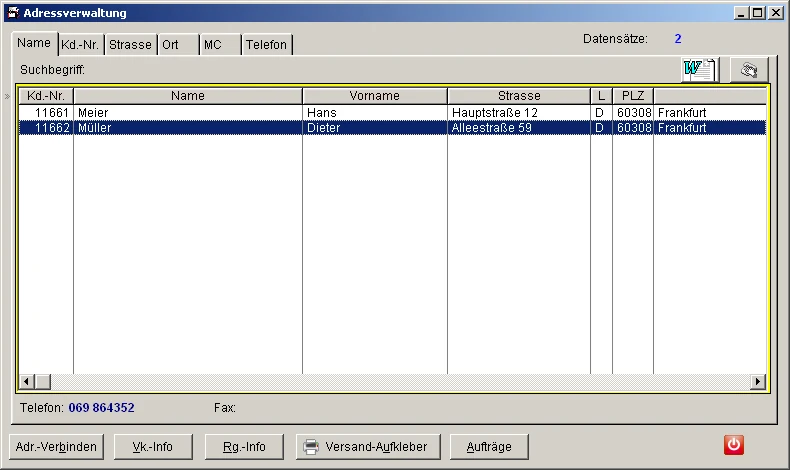The height and width of the screenshot is (470, 790).
Task: Switch to the Kd.-Nr. tab
Action: pos(81,45)
